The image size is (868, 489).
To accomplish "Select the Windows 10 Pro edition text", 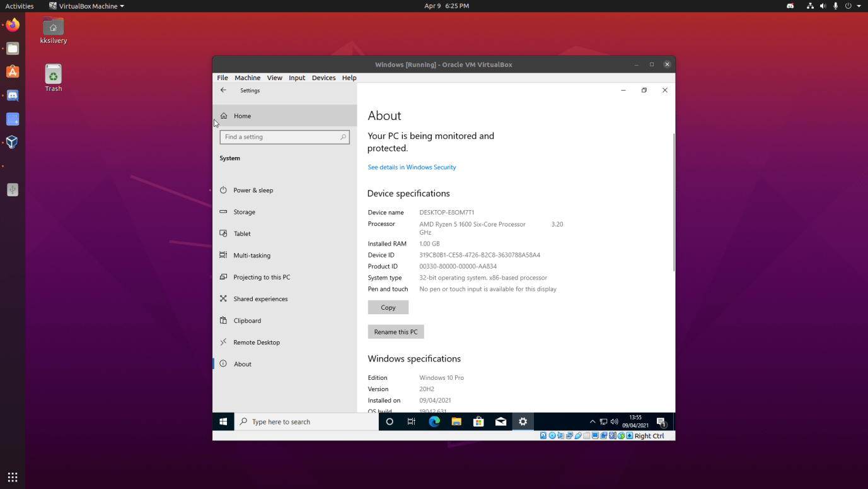I will coord(441,378).
